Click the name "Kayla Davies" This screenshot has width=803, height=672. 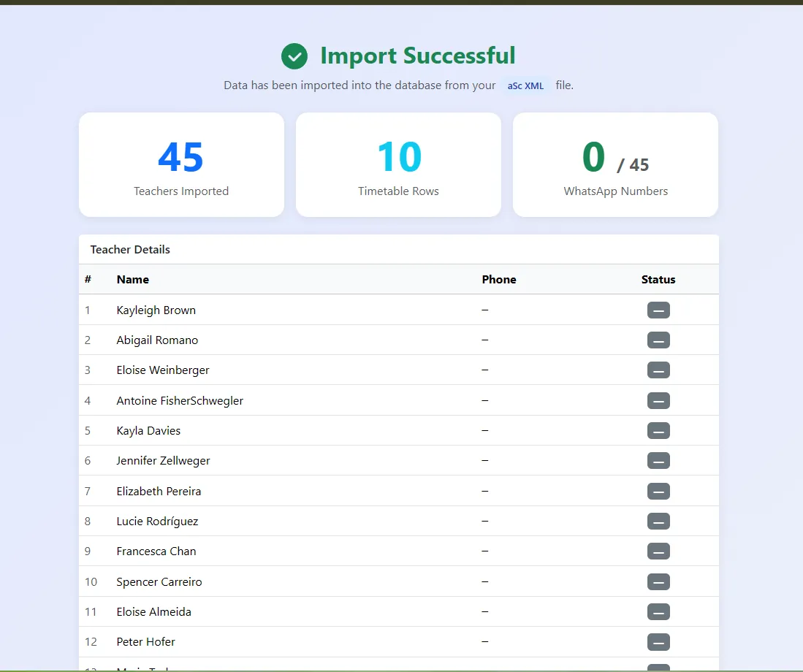coord(148,431)
